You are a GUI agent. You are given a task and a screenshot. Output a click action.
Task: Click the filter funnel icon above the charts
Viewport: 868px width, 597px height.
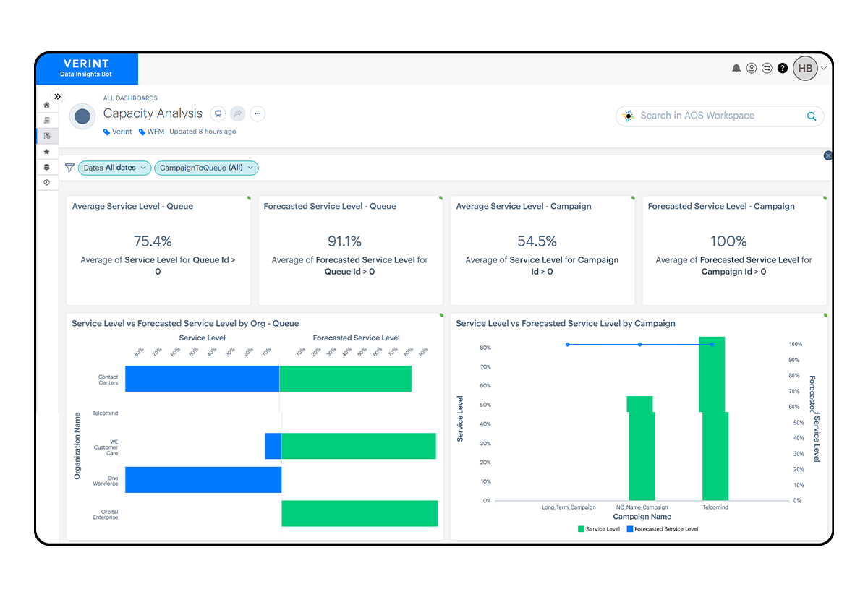click(x=69, y=168)
